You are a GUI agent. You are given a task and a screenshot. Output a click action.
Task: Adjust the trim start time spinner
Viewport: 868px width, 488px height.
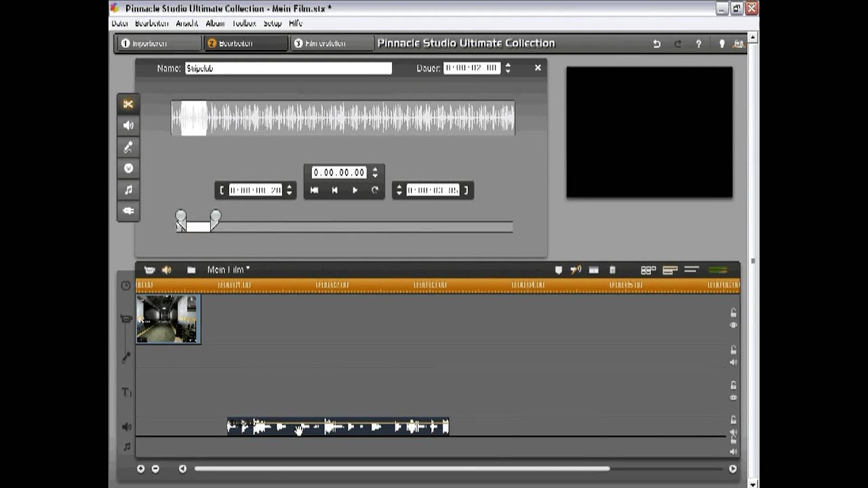coord(290,190)
